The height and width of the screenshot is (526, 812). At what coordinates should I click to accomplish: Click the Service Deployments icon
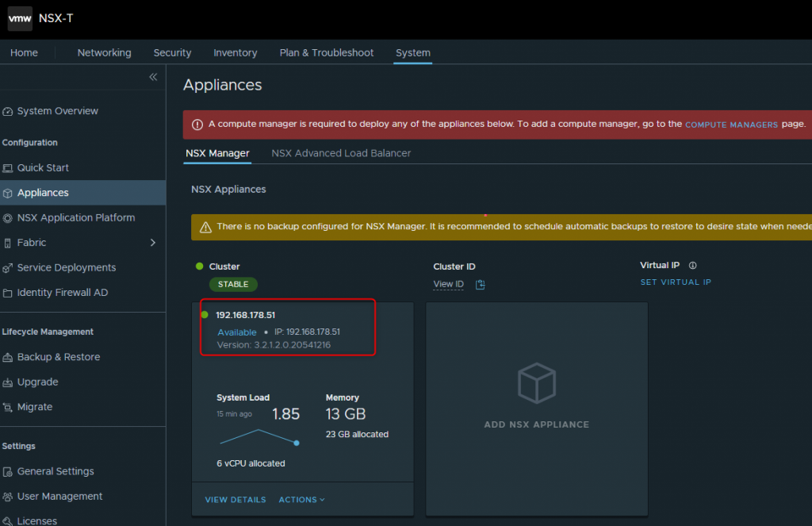coord(7,268)
